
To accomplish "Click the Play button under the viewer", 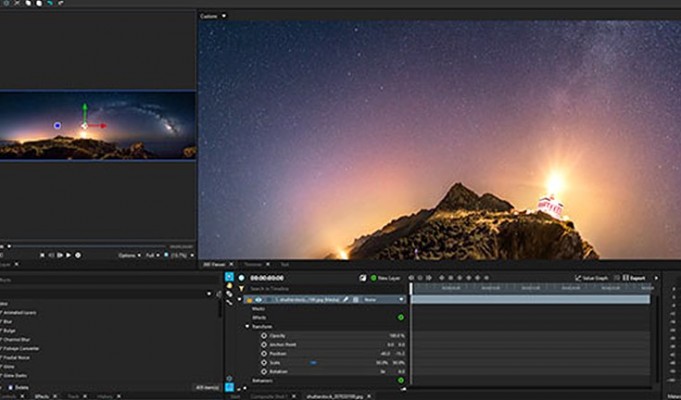I will point(68,255).
